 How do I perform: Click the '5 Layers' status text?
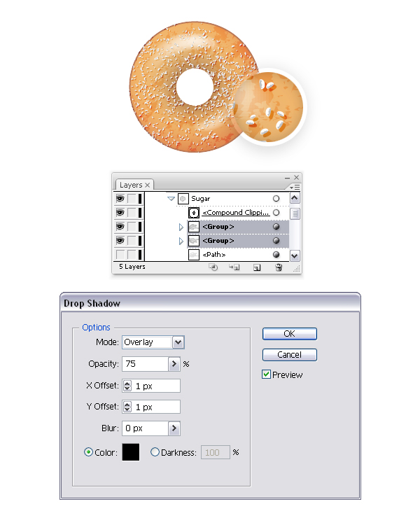[132, 266]
